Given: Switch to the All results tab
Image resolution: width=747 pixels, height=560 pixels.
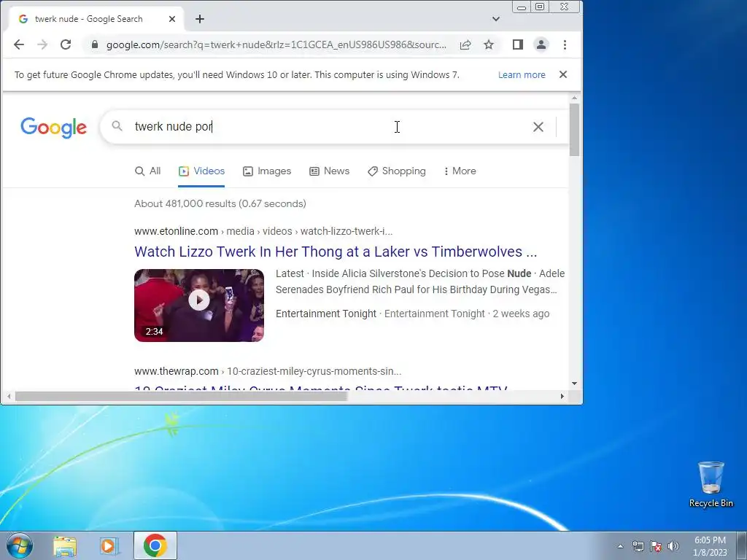Looking at the screenshot, I should [147, 171].
